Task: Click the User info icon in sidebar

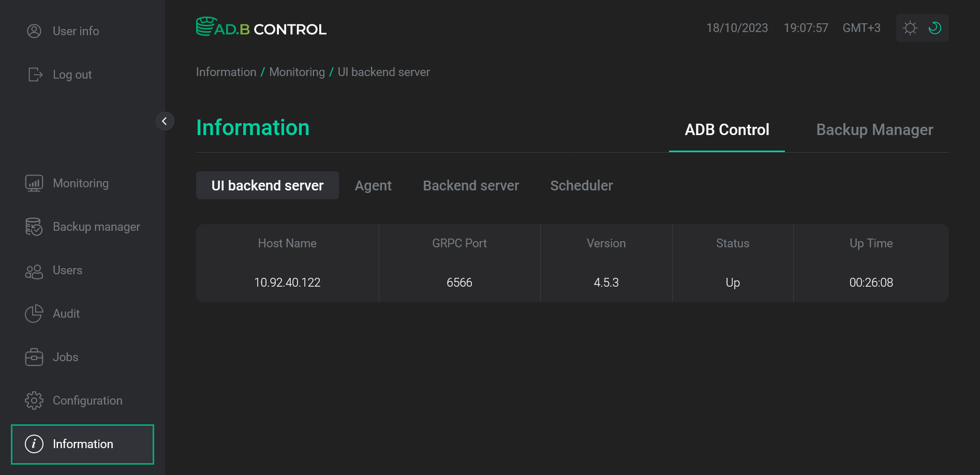Action: point(34,31)
